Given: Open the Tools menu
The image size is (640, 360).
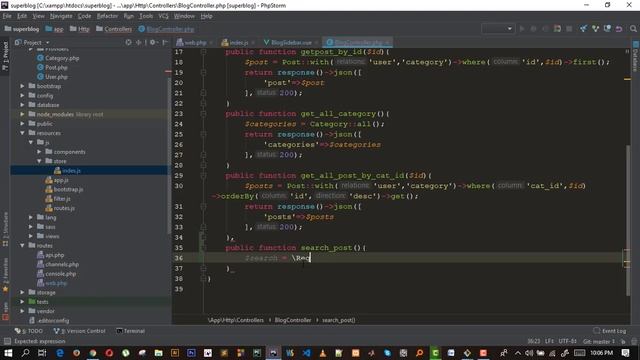Looking at the screenshot, I should coord(146,16).
